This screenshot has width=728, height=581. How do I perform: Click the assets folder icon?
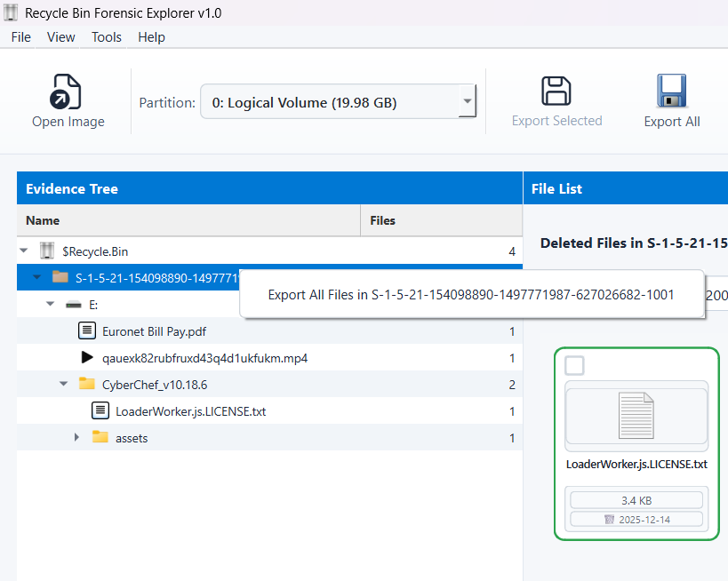pyautogui.click(x=100, y=437)
